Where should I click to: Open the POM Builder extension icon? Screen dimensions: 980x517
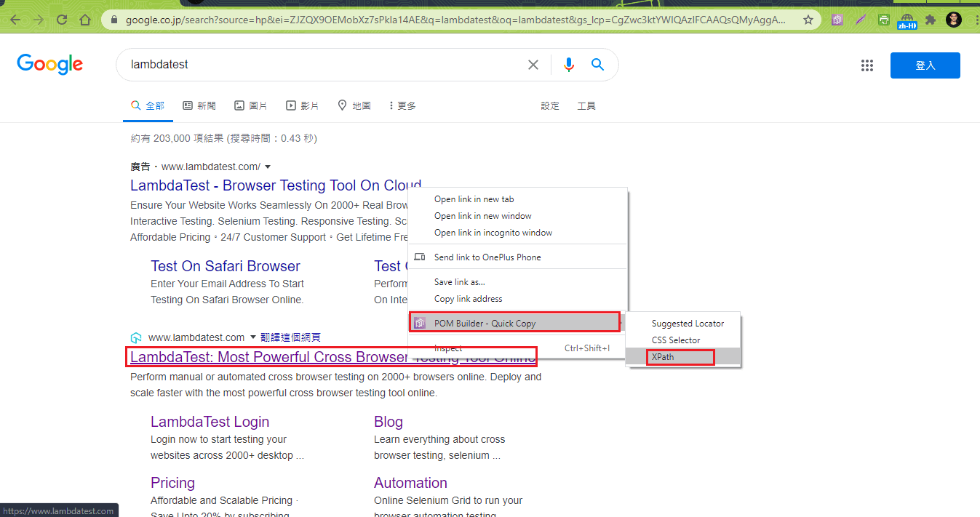point(837,19)
